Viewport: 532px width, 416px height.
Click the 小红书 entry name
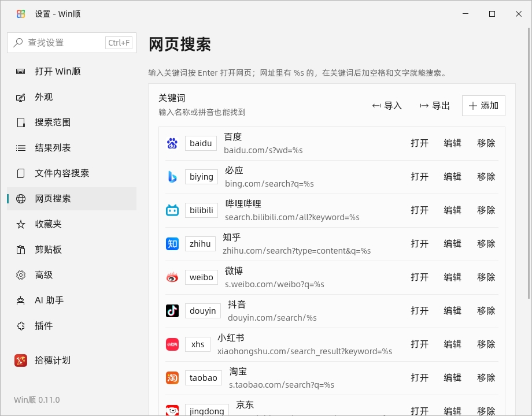[x=231, y=337]
